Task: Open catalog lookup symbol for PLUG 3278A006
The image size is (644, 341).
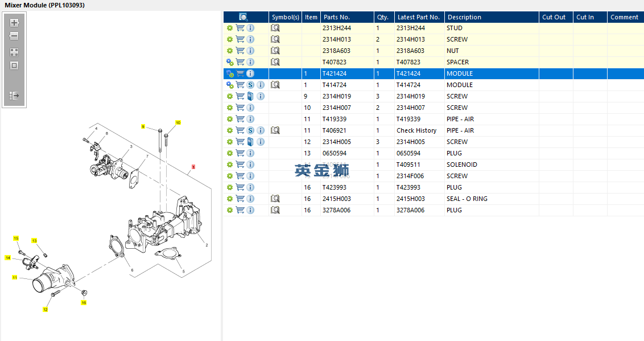Action: click(x=275, y=210)
